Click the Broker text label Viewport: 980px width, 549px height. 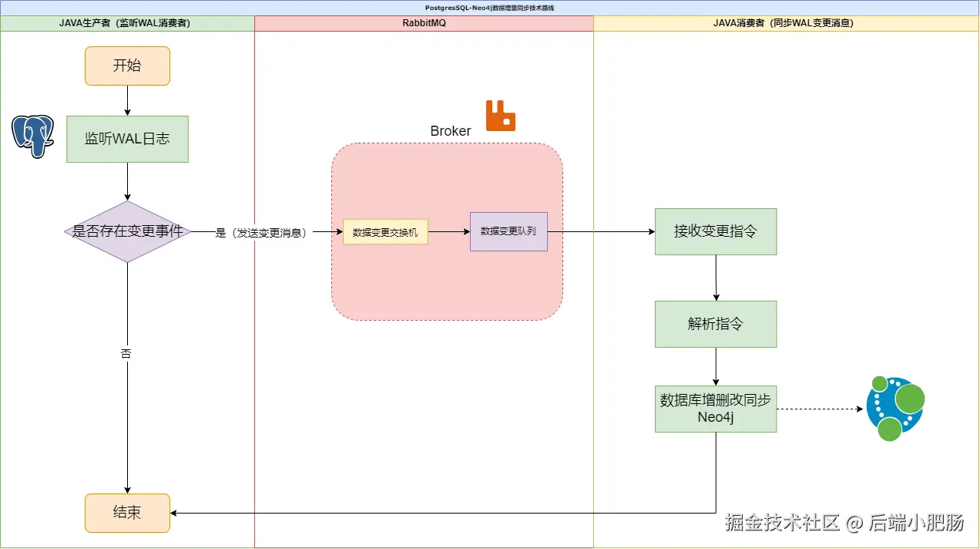(x=449, y=131)
